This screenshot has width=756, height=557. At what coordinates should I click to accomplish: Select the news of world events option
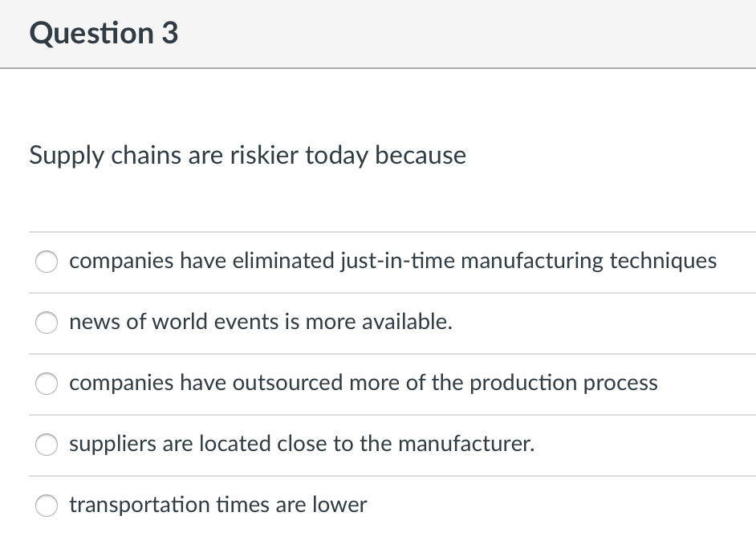click(x=47, y=323)
